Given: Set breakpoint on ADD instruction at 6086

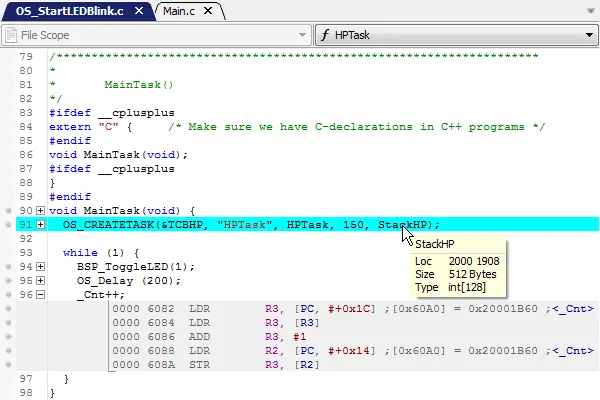Looking at the screenshot, I should (x=8, y=337).
